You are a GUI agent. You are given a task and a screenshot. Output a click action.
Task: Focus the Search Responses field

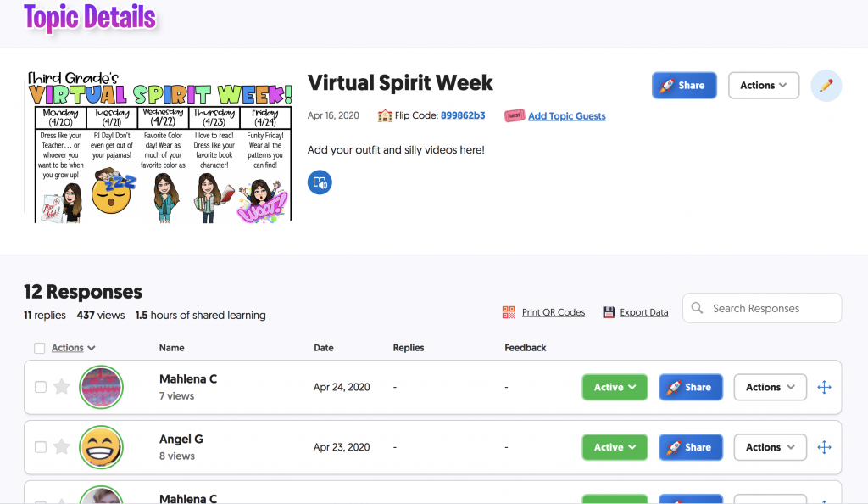tap(762, 308)
